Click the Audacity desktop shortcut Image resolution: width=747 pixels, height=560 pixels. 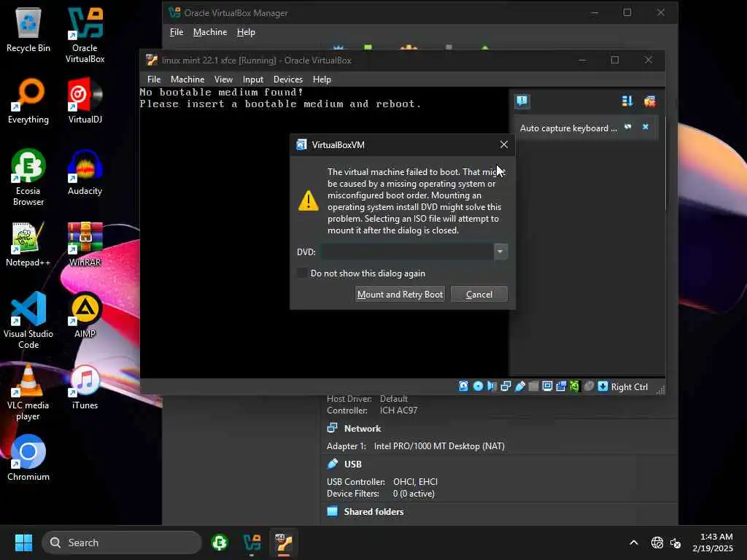coord(85,173)
